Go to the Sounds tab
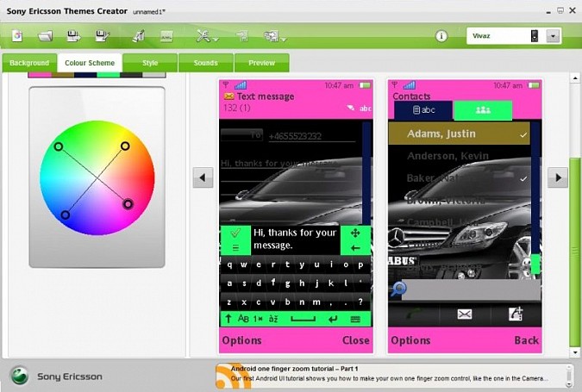Image resolution: width=582 pixels, height=392 pixels. (205, 63)
